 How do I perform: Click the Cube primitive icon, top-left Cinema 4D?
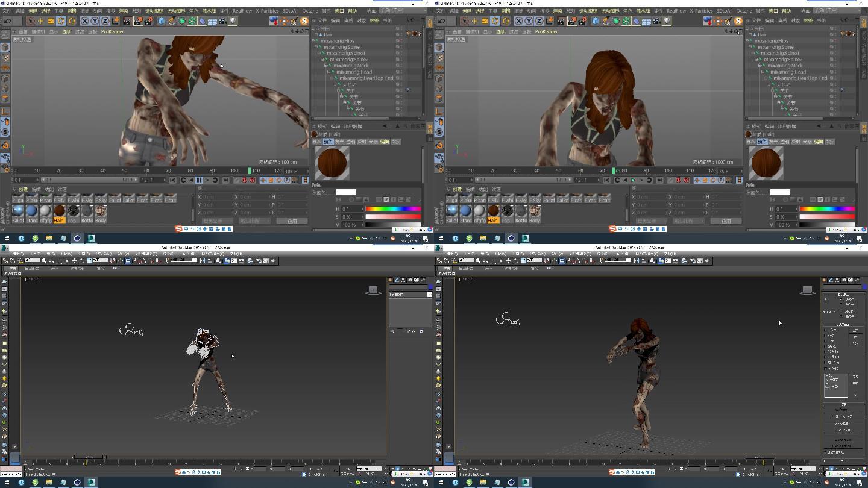pyautogui.click(x=162, y=21)
